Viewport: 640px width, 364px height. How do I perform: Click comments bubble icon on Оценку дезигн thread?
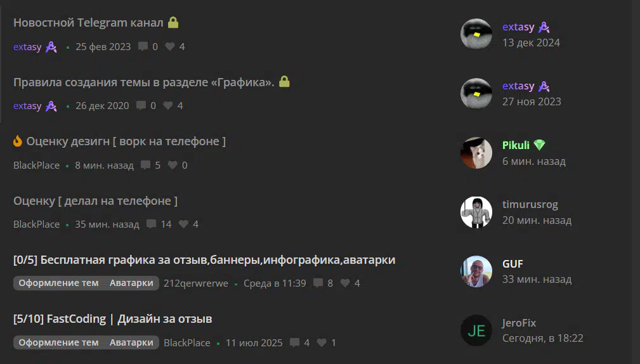145,165
